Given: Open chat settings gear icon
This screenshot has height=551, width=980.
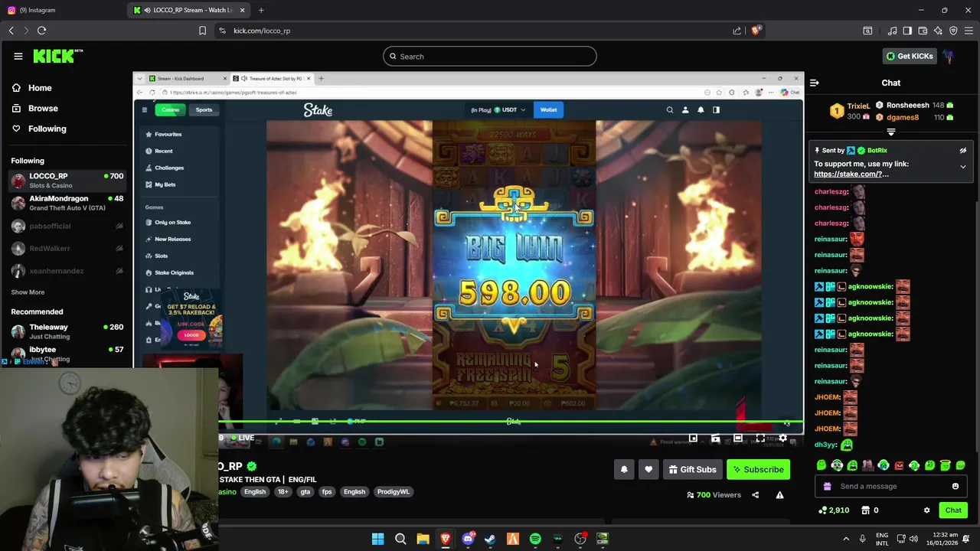Looking at the screenshot, I should (926, 510).
